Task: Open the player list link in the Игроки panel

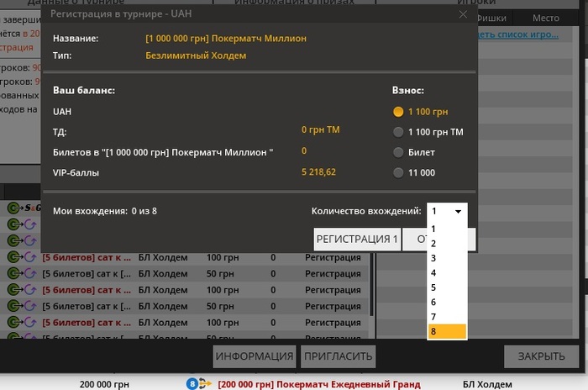Action: [x=518, y=34]
